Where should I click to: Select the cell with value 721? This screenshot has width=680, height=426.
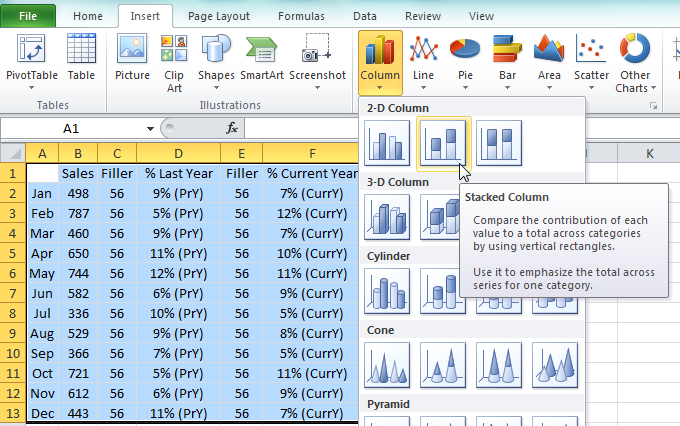[x=78, y=373]
